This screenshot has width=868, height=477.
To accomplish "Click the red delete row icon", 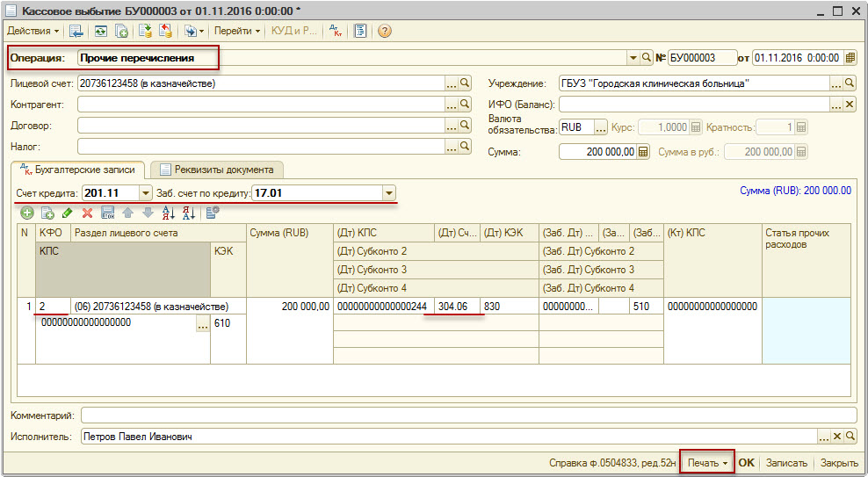I will point(87,213).
